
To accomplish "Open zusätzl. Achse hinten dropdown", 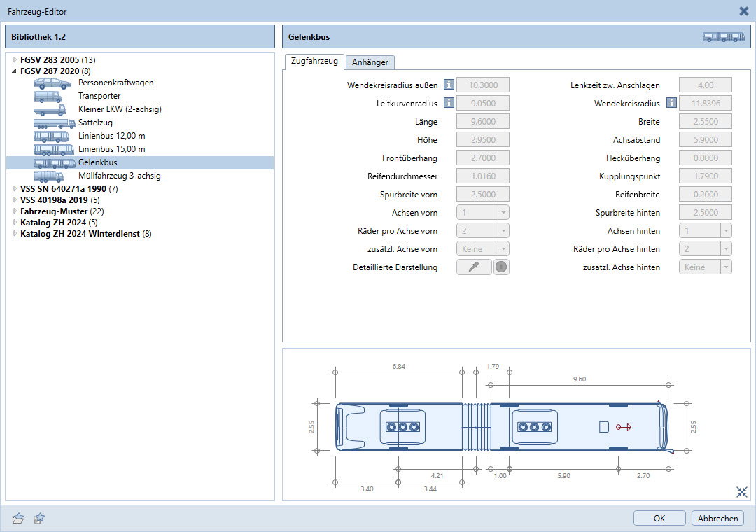I will [x=705, y=267].
